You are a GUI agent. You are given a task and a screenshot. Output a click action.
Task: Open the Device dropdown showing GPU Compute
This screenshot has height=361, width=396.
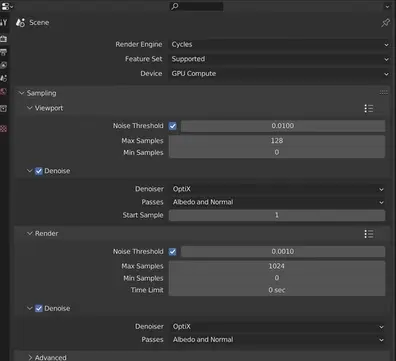[280, 74]
